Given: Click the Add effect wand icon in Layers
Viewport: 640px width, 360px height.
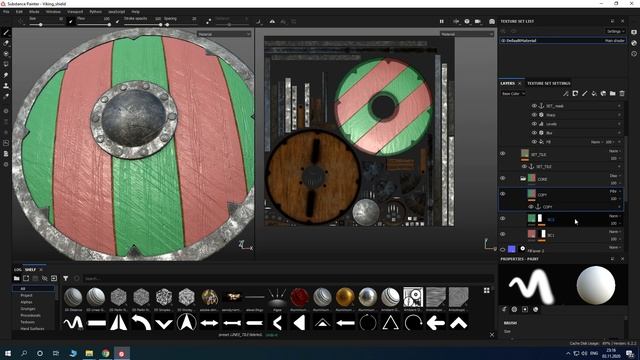Looking at the screenshot, I should [566, 93].
